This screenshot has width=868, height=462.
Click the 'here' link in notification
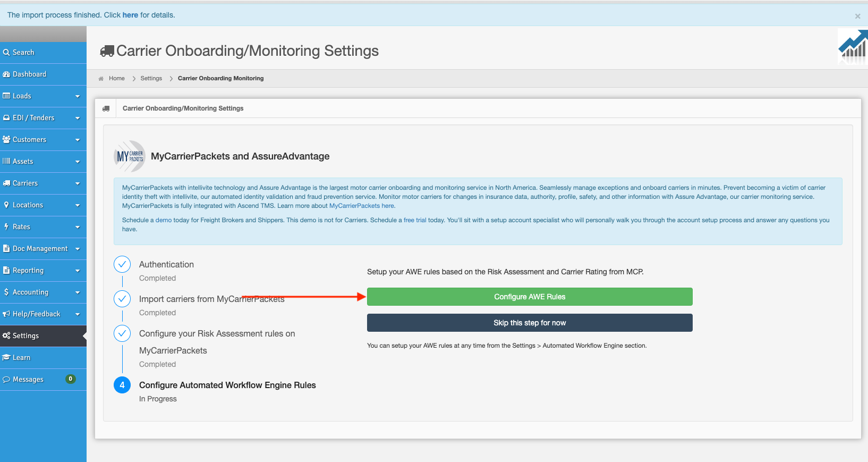pos(130,15)
